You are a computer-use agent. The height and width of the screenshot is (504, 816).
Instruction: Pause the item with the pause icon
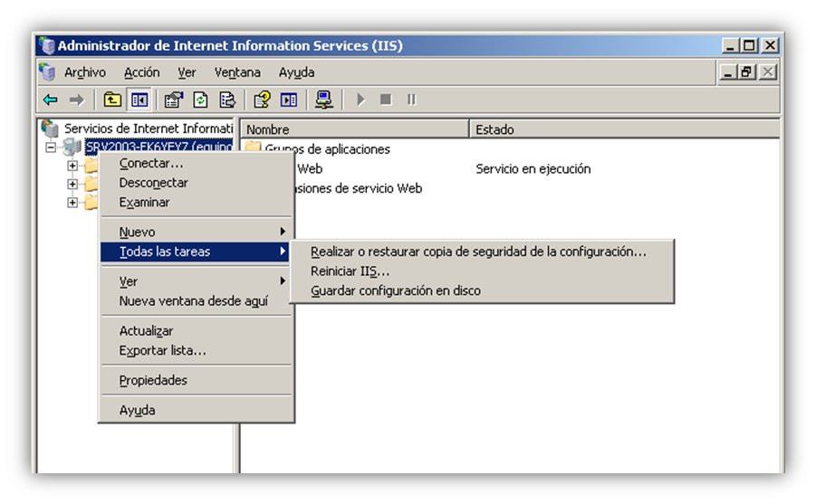(412, 99)
